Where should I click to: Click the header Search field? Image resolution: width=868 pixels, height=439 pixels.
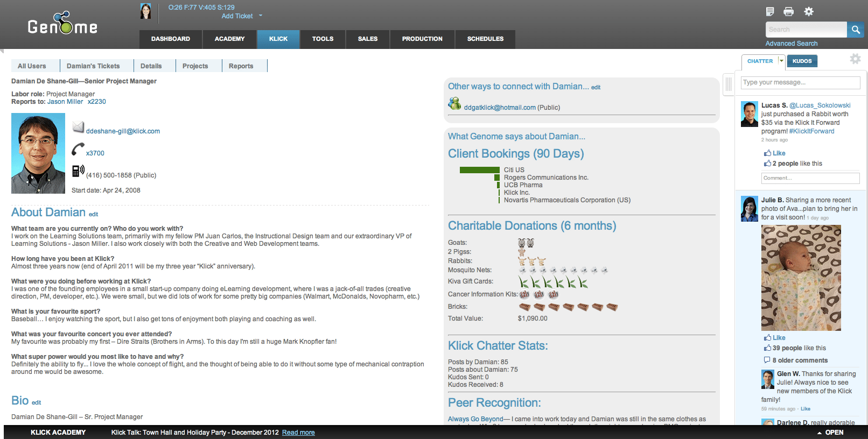pyautogui.click(x=806, y=30)
